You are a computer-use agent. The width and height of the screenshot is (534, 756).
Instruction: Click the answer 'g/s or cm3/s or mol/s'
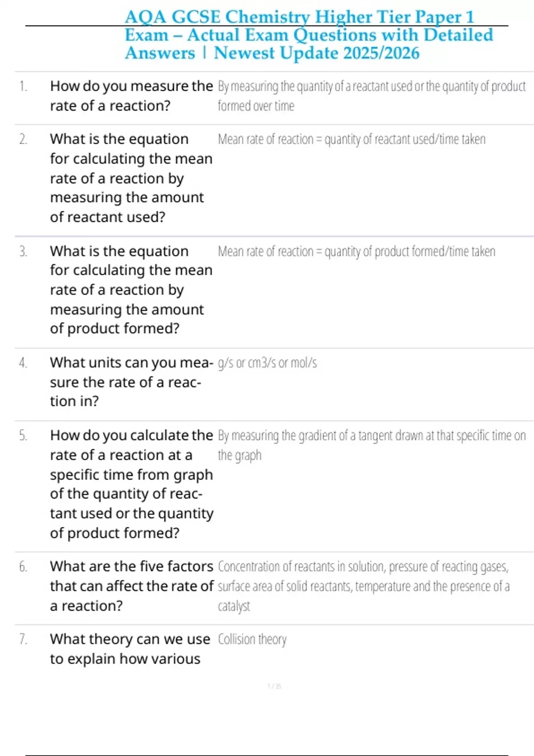tap(267, 363)
